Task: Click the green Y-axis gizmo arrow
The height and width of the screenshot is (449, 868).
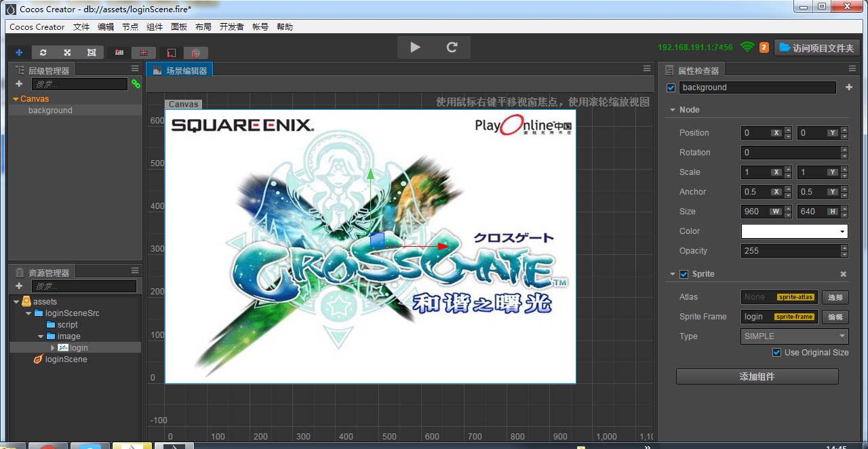Action: (370, 175)
